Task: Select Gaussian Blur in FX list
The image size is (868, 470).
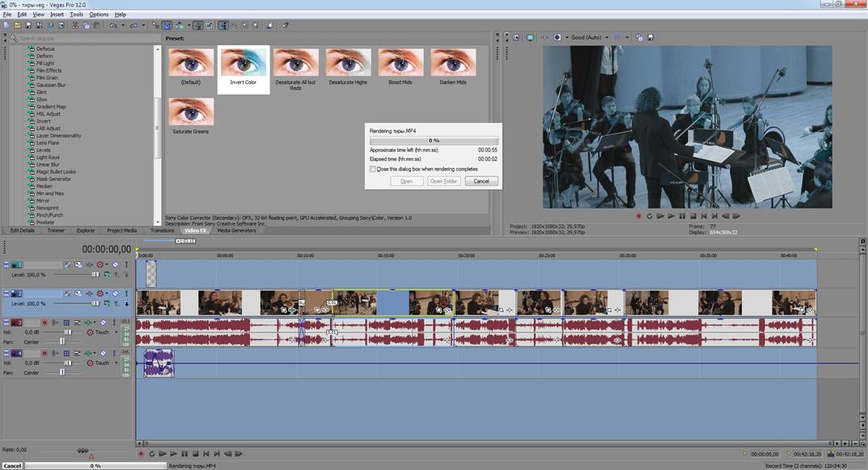Action: point(51,85)
